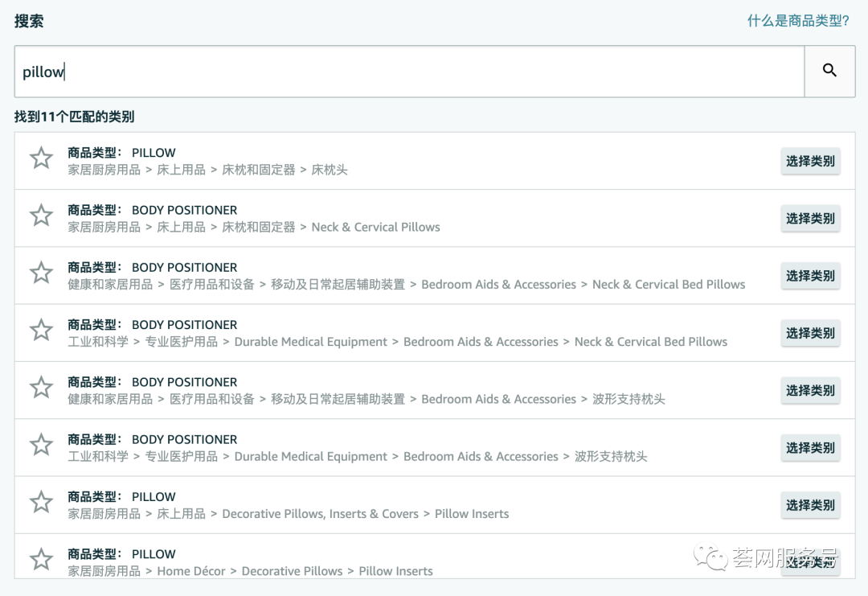Screen dimensions: 868x596
Task: Star the PILLOW 床枕头 category
Action: point(41,158)
